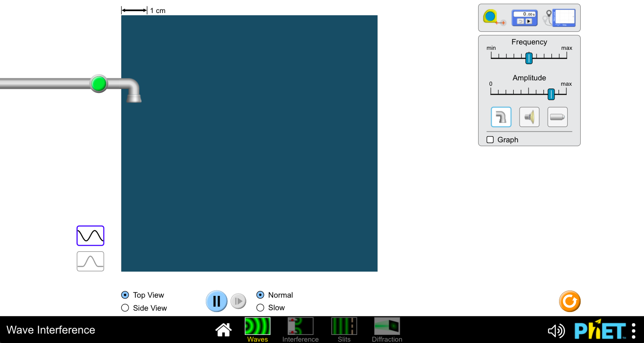
Task: Switch to the Interference screen tab
Action: point(300,329)
